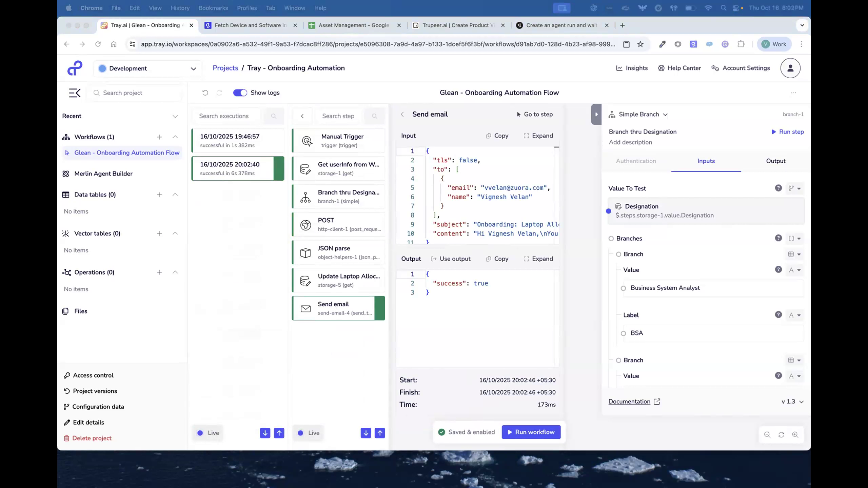
Task: Switch to the Output tab
Action: 776,161
